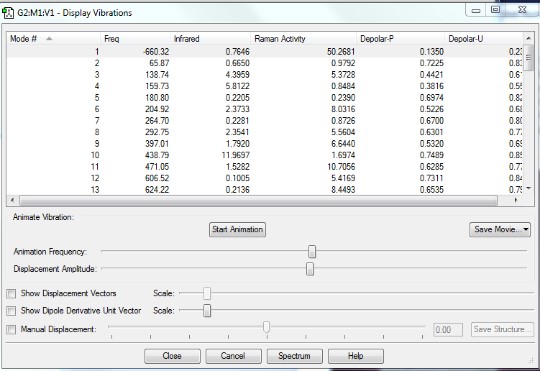Click the manual displacement 0.00 value field

[x=448, y=330]
